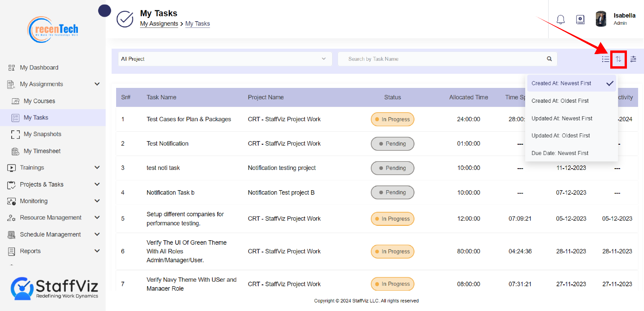Screen dimensions: 644x311
Task: Click 'Notification testing project' cell
Action: tap(282, 168)
